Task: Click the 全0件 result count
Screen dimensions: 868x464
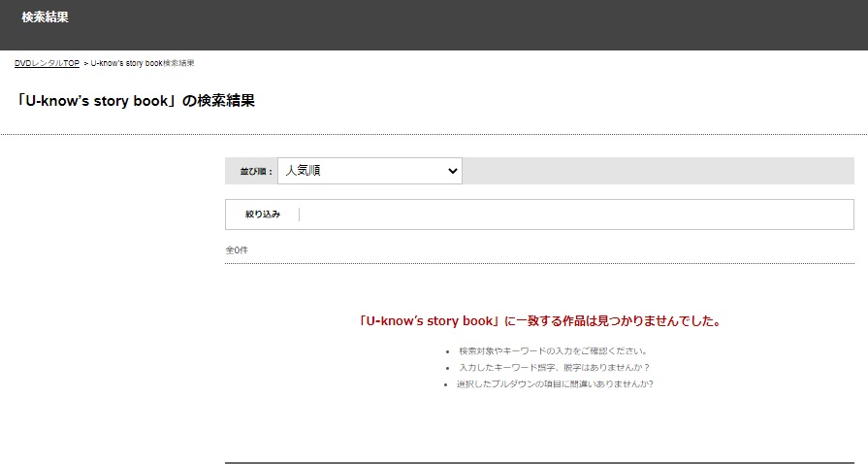Action: (237, 250)
